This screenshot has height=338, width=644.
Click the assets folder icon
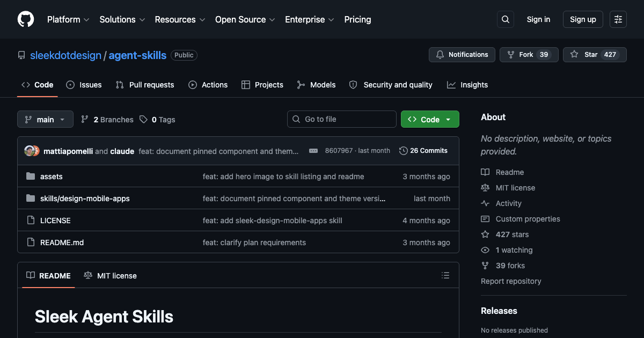pyautogui.click(x=31, y=177)
